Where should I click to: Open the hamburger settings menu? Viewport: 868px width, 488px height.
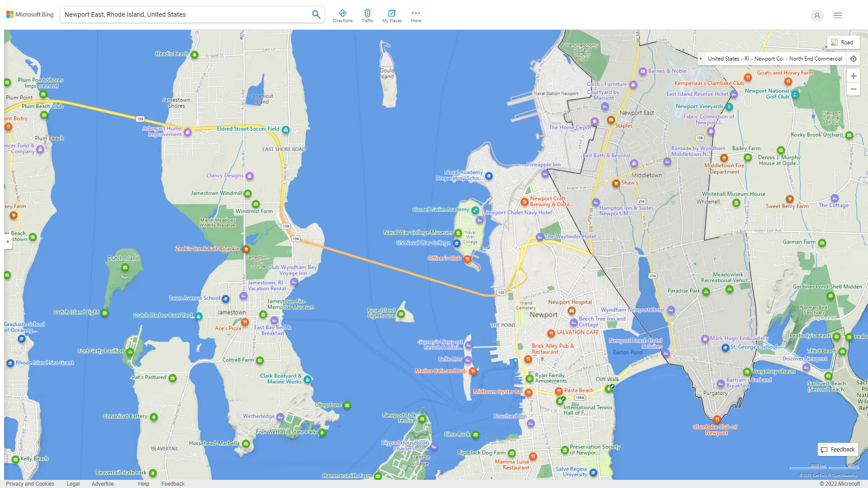[837, 15]
